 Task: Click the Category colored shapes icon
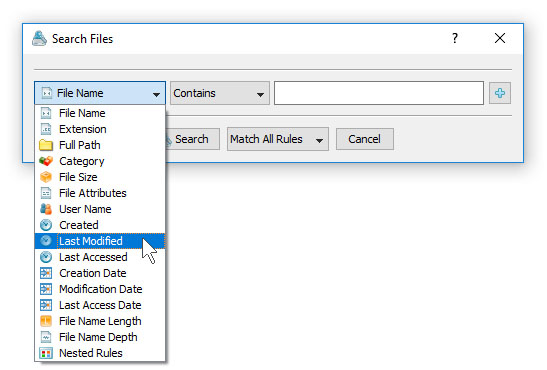point(46,161)
